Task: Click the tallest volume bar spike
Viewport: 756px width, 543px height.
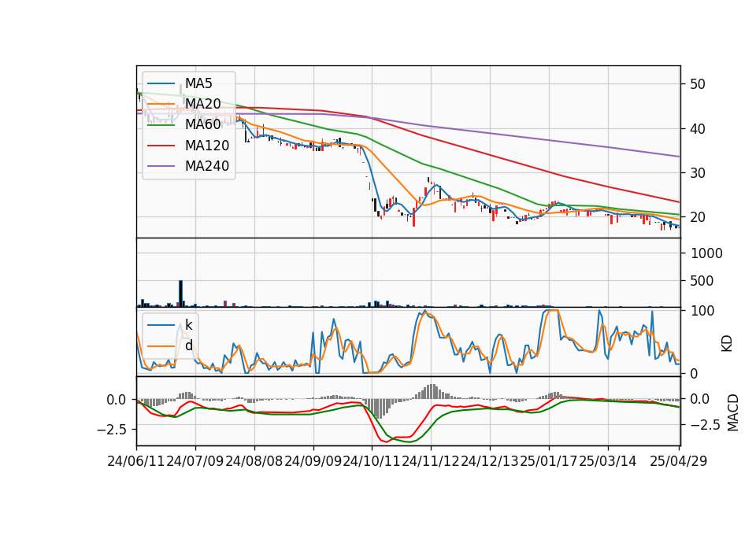Action: point(181,294)
